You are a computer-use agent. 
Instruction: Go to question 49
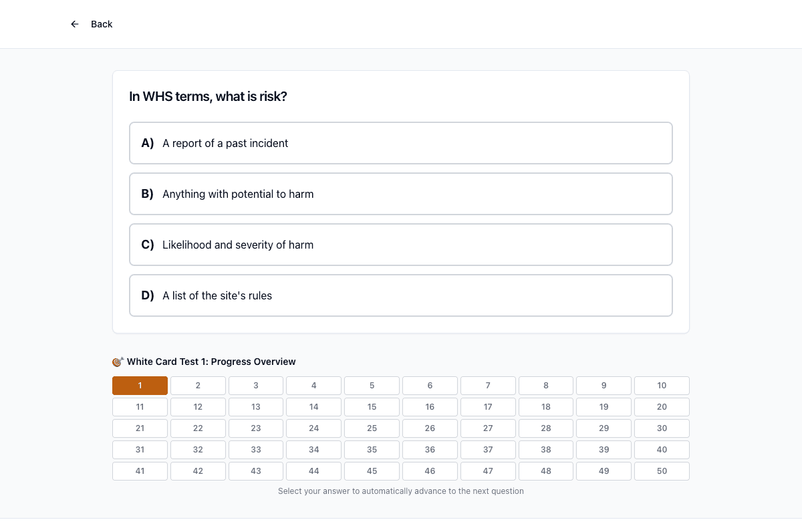[604, 471]
